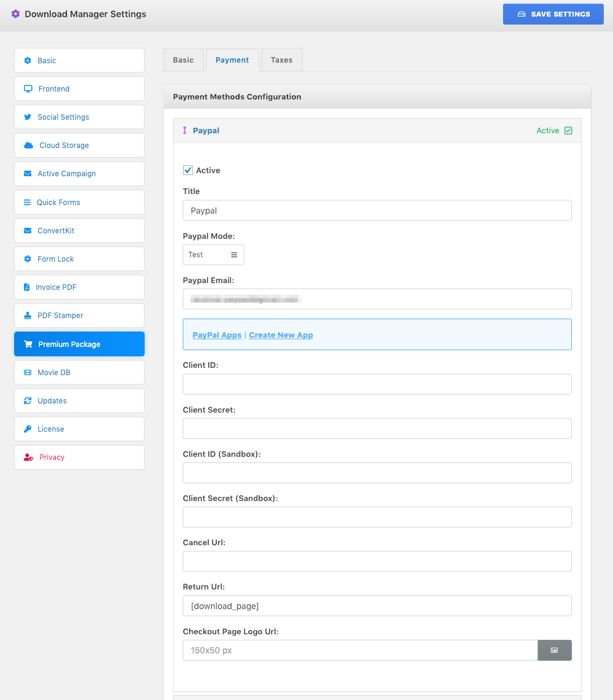This screenshot has width=613, height=700.
Task: Click the Client ID (Sandbox) input field
Action: tap(377, 473)
